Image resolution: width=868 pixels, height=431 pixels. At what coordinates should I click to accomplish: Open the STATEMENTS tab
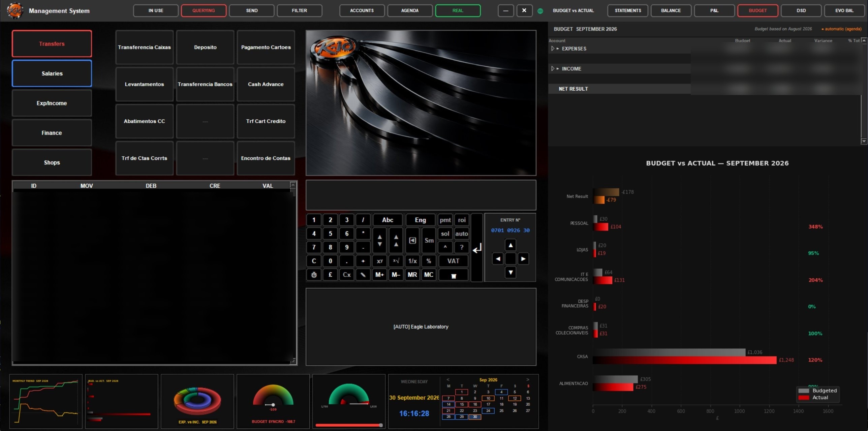pyautogui.click(x=628, y=10)
